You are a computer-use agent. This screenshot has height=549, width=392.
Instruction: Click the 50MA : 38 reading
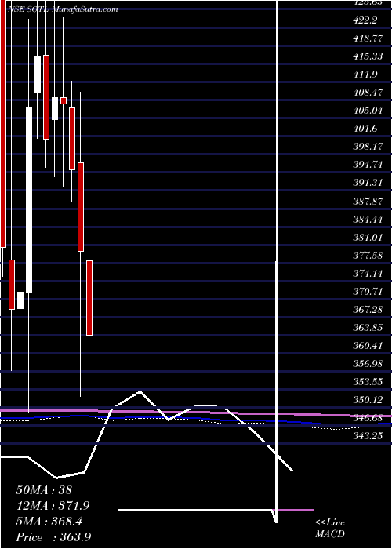point(44,490)
